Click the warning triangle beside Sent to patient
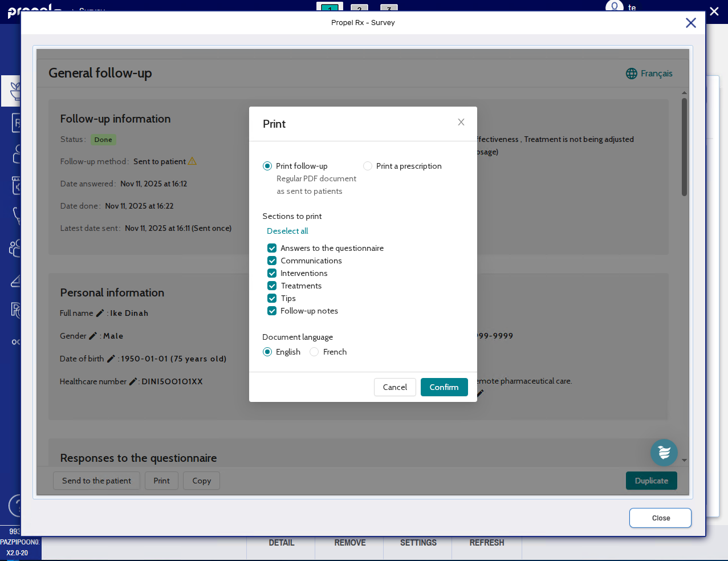Image resolution: width=728 pixels, height=561 pixels. pos(192,161)
